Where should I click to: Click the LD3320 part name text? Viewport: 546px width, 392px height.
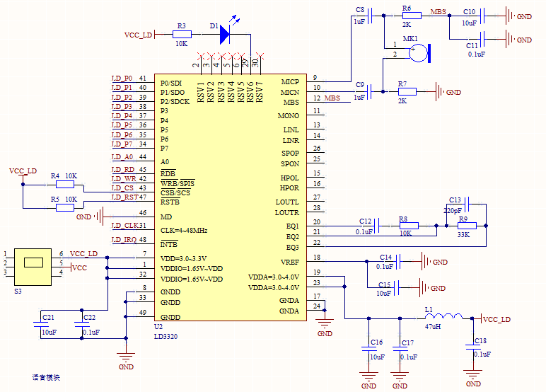pos(165,336)
